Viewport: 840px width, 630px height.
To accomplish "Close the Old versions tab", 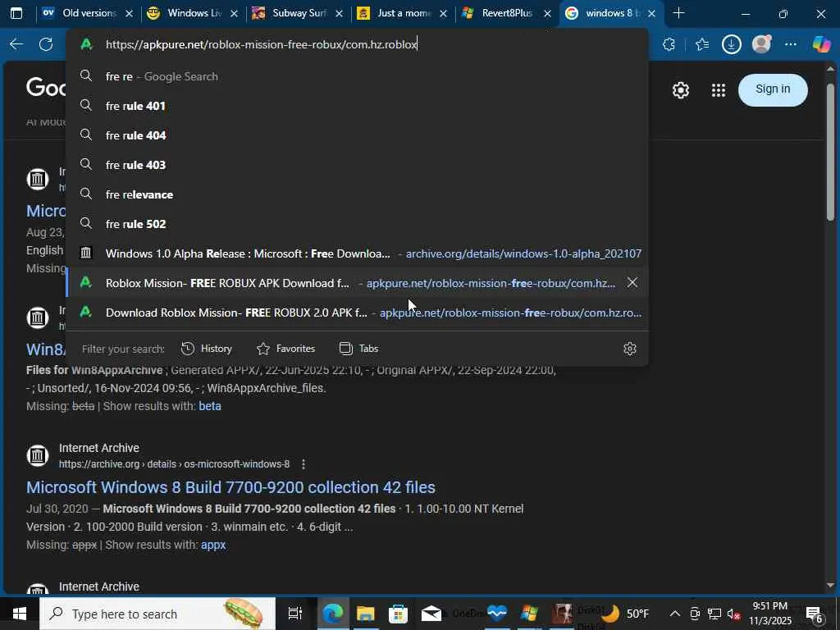I will 129,14.
